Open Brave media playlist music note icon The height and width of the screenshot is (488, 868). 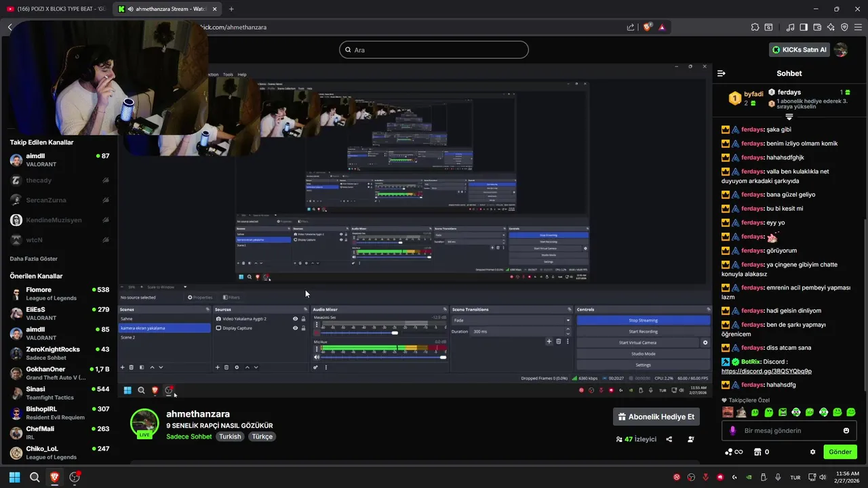tap(790, 27)
